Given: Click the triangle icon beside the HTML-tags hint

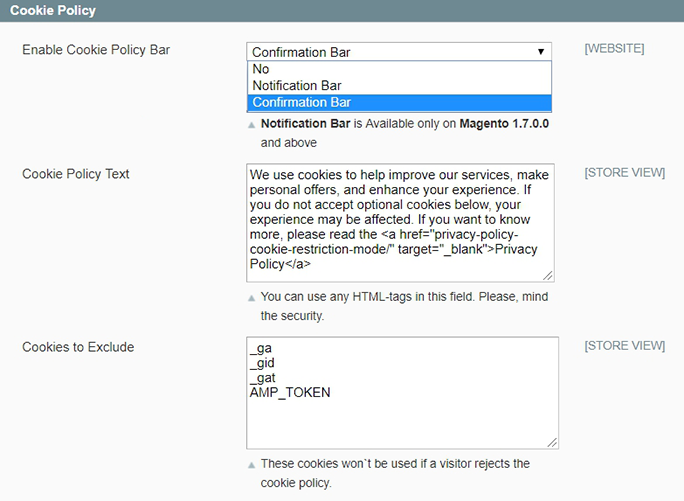Looking at the screenshot, I should [x=251, y=298].
